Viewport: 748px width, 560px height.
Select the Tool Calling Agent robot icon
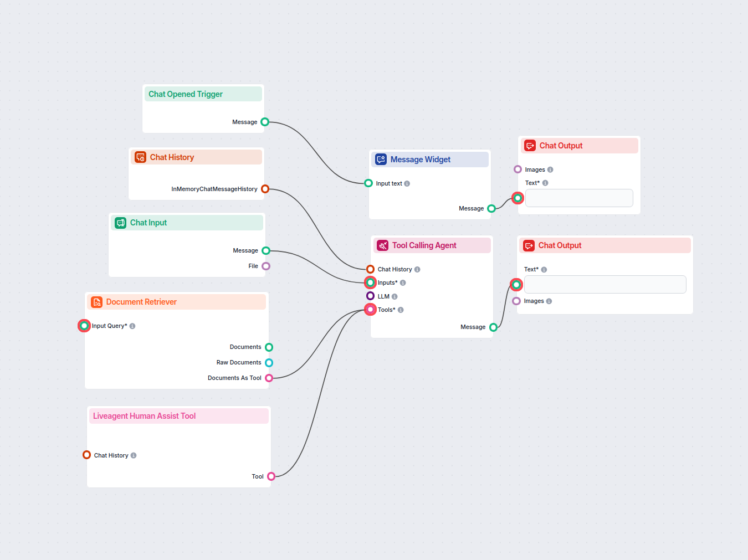(382, 245)
